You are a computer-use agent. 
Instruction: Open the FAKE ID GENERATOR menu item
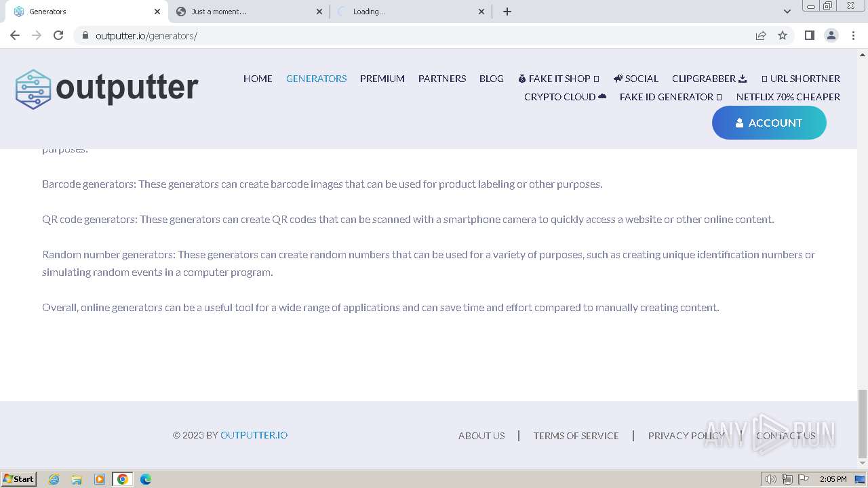671,97
